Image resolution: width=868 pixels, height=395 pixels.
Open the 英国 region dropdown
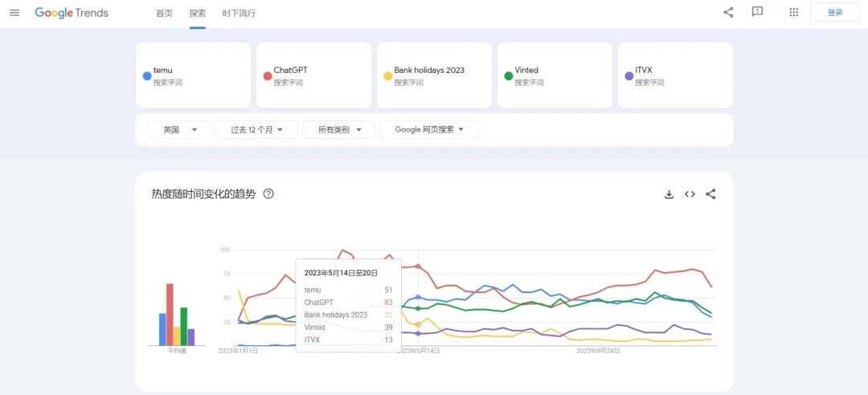tap(179, 129)
